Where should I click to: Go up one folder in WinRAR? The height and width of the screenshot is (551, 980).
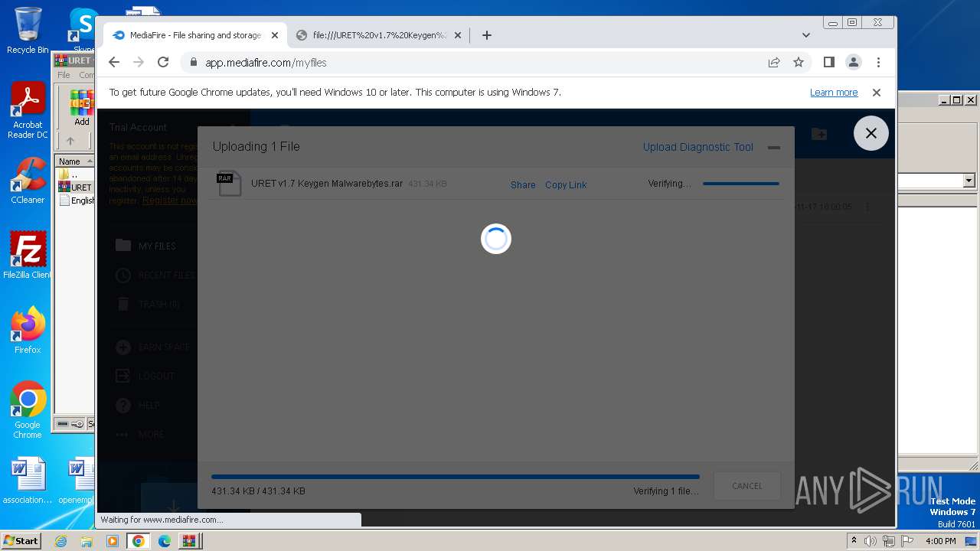pyautogui.click(x=70, y=141)
